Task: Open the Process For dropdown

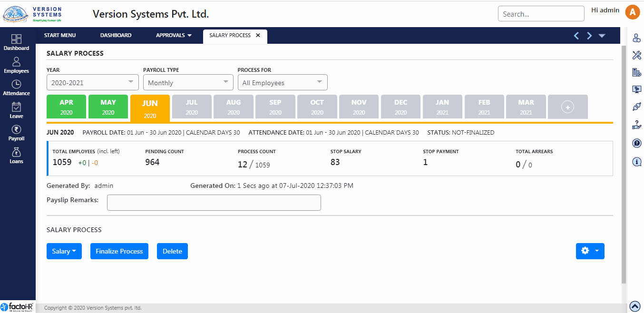Action: point(283,82)
